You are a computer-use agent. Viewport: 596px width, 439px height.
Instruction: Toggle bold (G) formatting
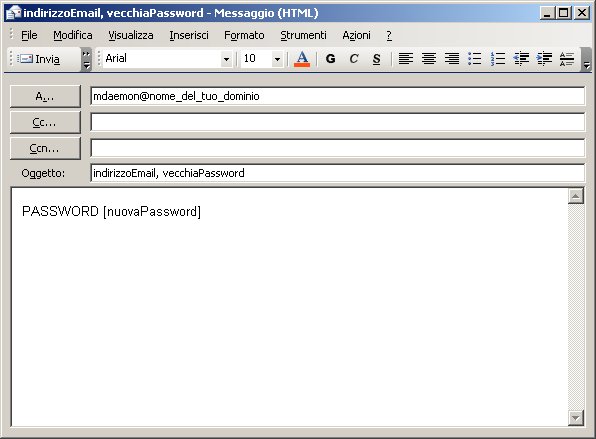click(x=331, y=59)
